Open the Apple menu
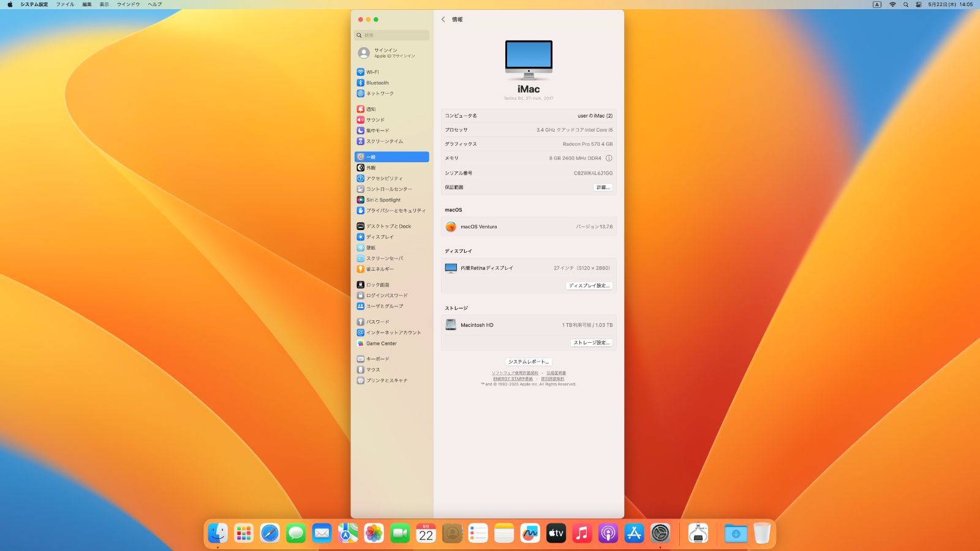 click(x=10, y=4)
